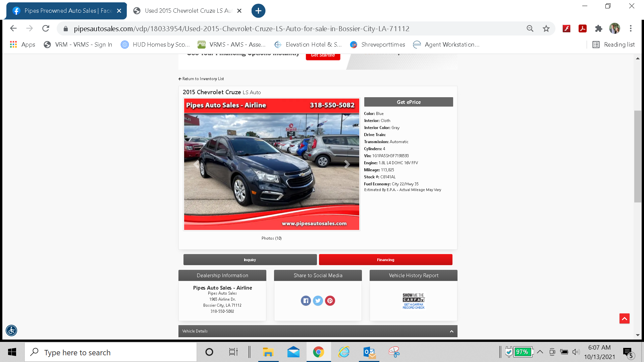This screenshot has width=644, height=362.
Task: Open the Extensions puzzle piece menu
Action: tap(599, 28)
